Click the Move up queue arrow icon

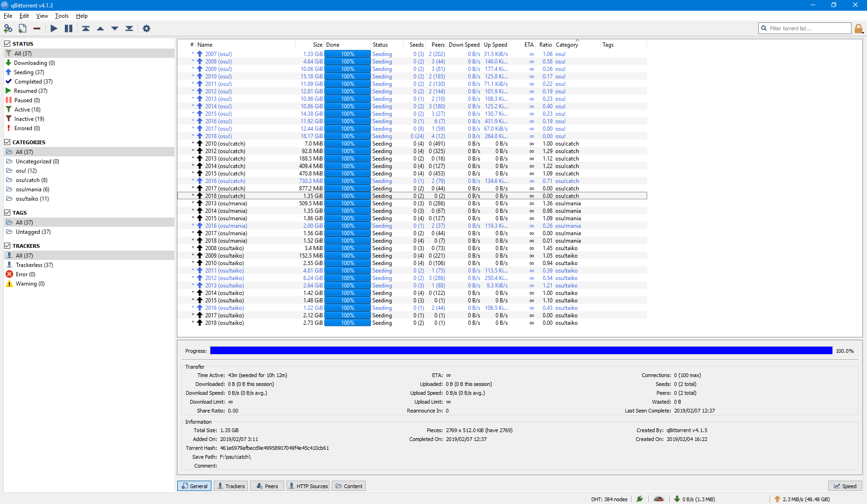(100, 28)
